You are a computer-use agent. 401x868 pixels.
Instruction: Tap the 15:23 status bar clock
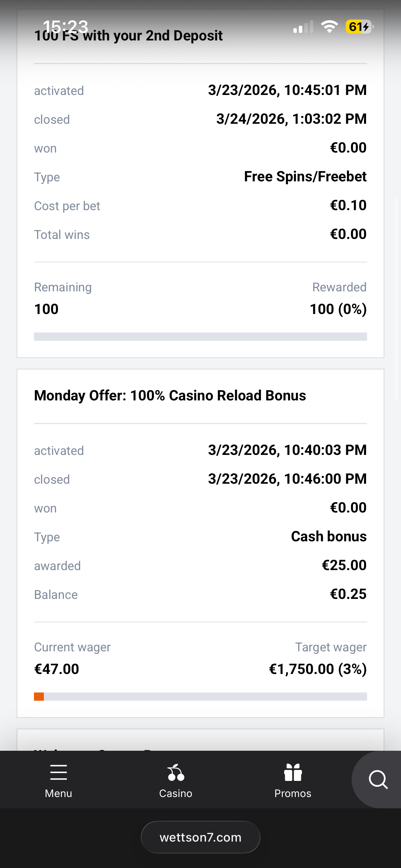click(x=65, y=26)
